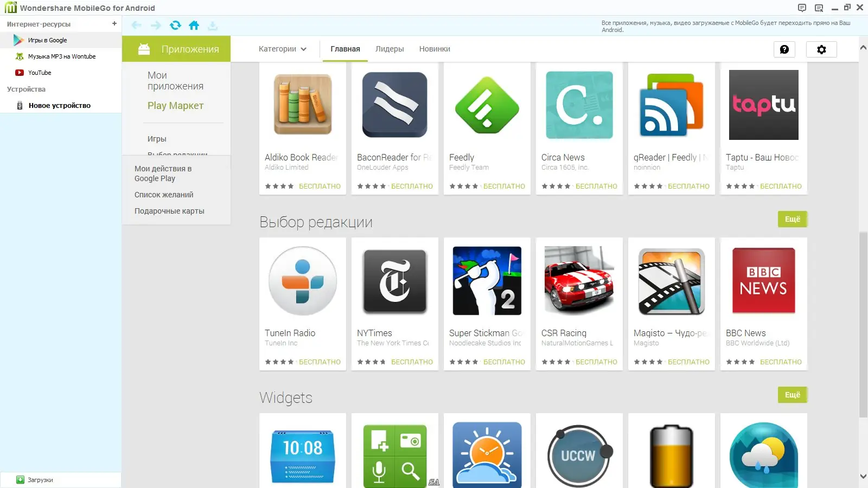Screen dimensions: 868x488
Task: Open Мои приложения
Action: pyautogui.click(x=175, y=80)
